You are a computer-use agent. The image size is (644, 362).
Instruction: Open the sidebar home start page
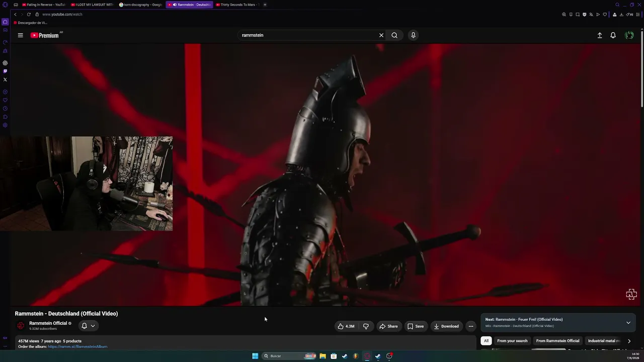pyautogui.click(x=5, y=22)
